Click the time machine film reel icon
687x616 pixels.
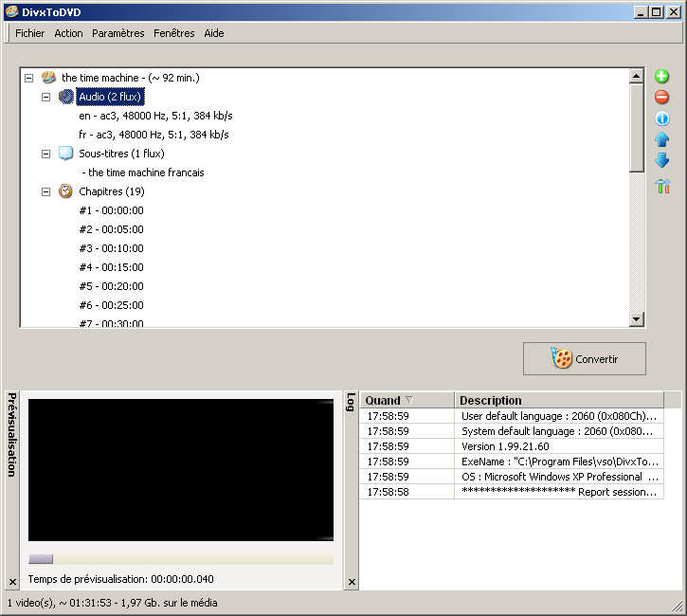click(48, 78)
